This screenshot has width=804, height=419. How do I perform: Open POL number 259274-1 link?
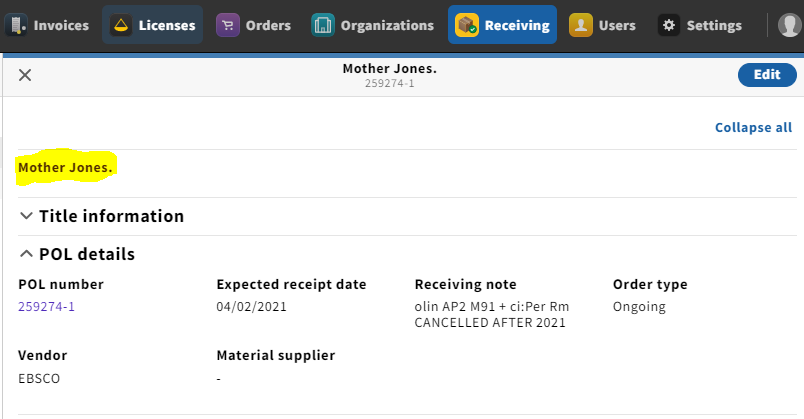pyautogui.click(x=47, y=307)
